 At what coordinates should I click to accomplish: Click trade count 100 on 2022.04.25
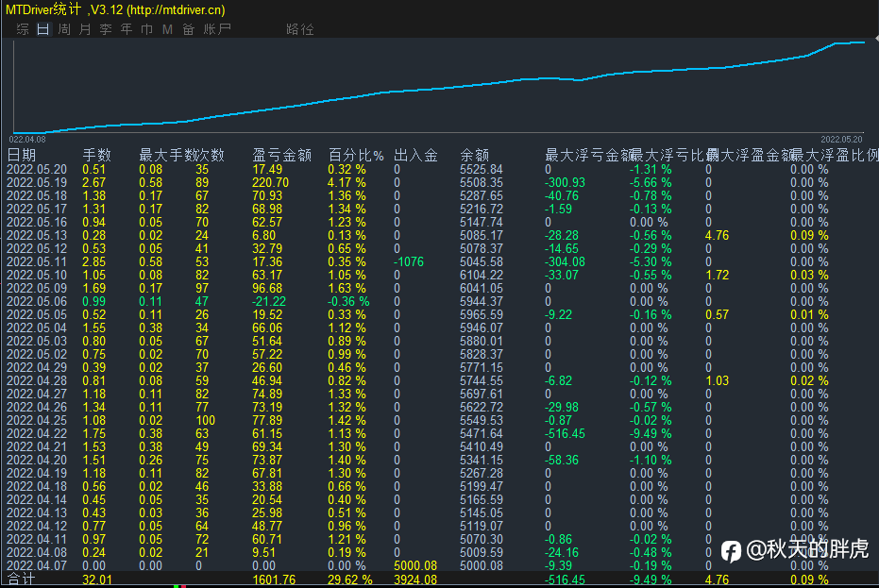point(205,420)
